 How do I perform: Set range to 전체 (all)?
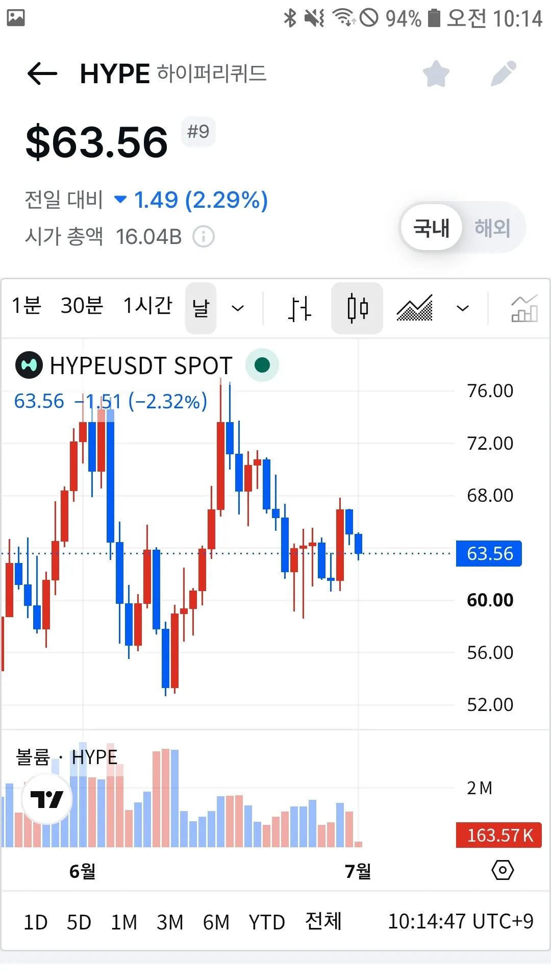(323, 922)
